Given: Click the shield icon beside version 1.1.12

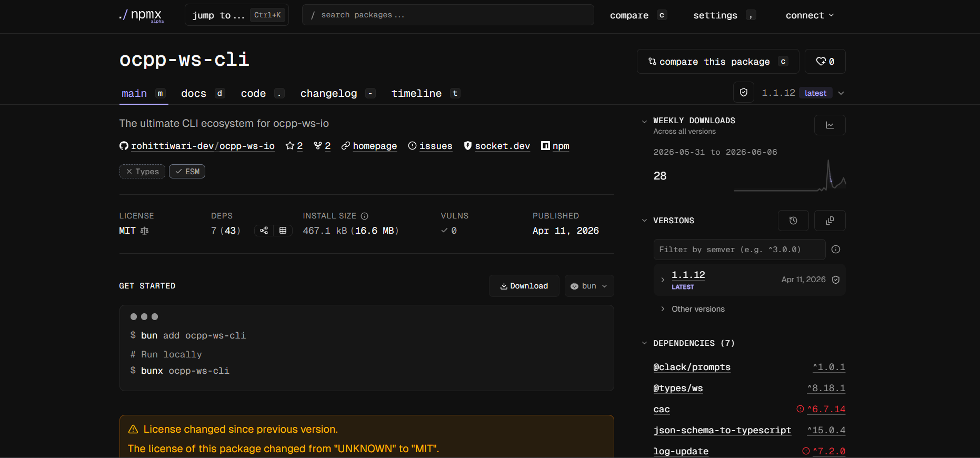Looking at the screenshot, I should pyautogui.click(x=744, y=93).
